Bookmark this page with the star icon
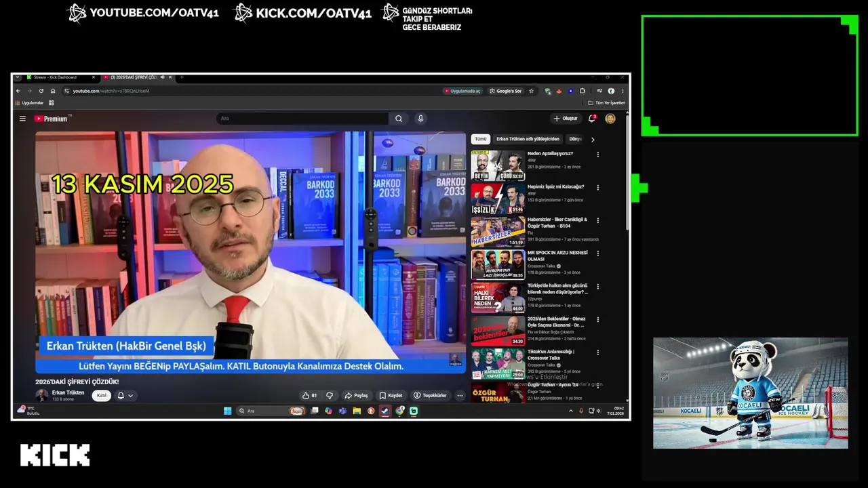Viewport: 868px width, 488px height. pyautogui.click(x=531, y=91)
